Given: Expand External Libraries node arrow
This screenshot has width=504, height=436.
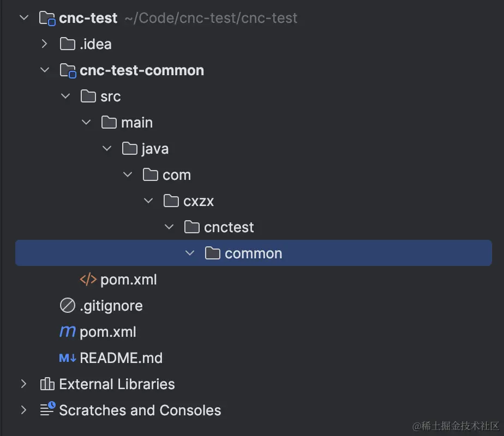Looking at the screenshot, I should coord(23,384).
